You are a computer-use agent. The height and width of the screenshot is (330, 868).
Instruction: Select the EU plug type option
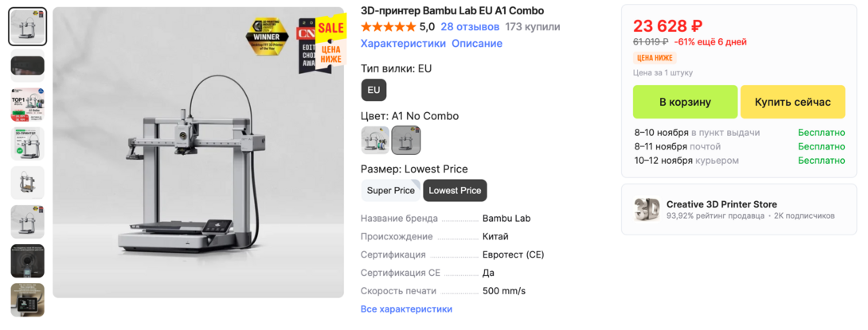[x=373, y=90]
